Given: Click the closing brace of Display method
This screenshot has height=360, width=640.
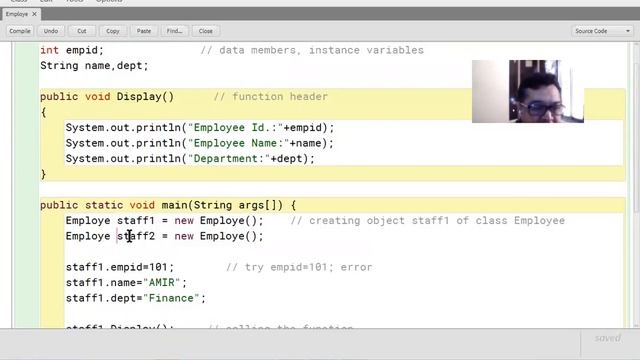Looking at the screenshot, I should [x=43, y=174].
